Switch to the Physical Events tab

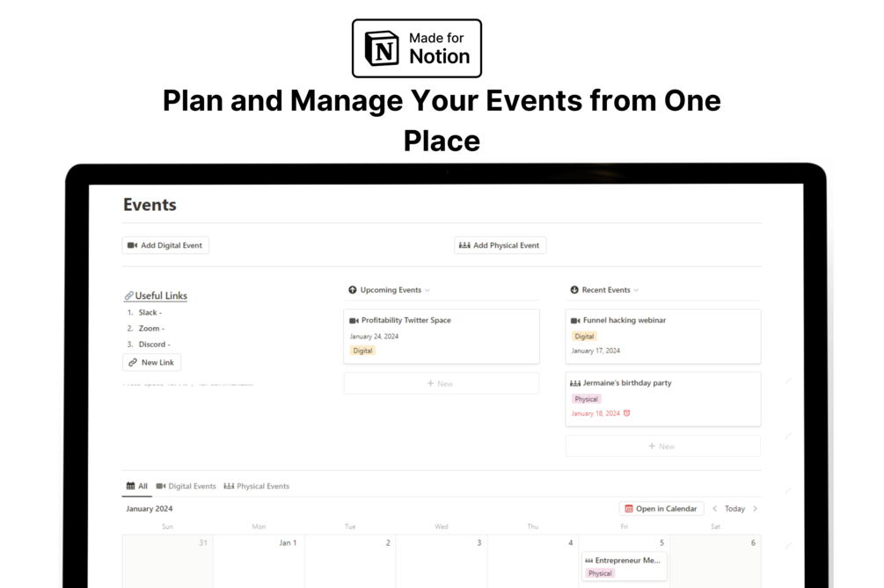[256, 486]
